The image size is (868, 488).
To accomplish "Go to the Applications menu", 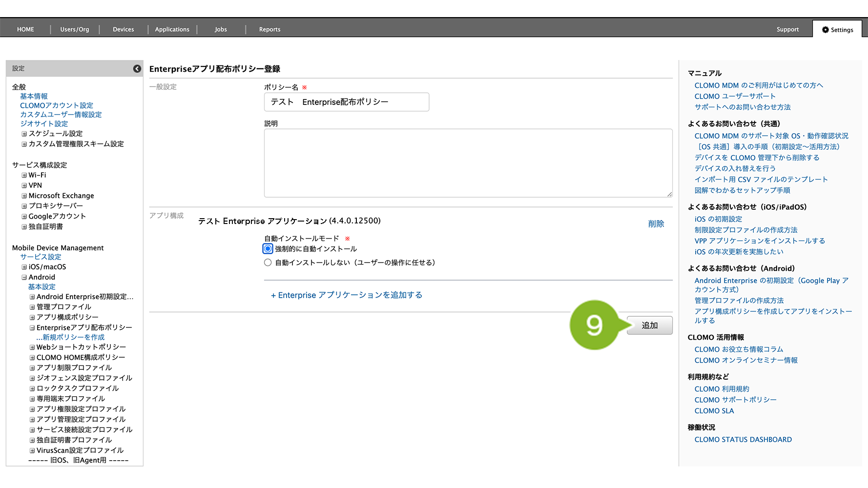I will tap(172, 30).
